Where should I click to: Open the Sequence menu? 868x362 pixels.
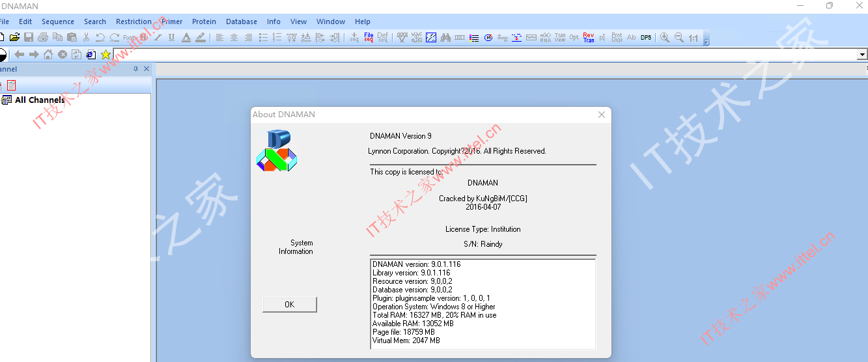58,21
